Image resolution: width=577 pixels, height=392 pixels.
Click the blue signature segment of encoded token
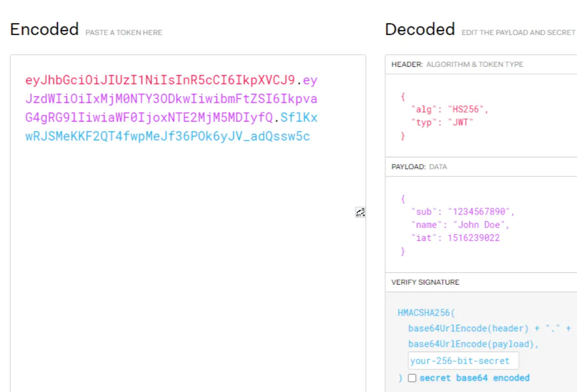(167, 137)
